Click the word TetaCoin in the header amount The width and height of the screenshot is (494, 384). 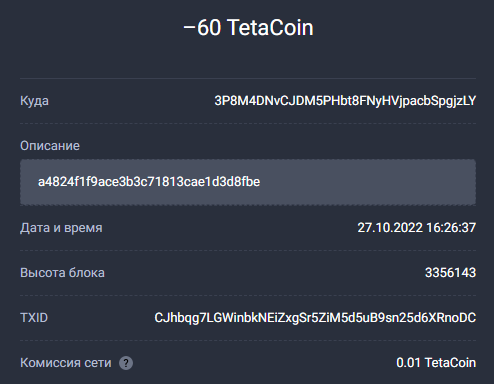click(270, 27)
